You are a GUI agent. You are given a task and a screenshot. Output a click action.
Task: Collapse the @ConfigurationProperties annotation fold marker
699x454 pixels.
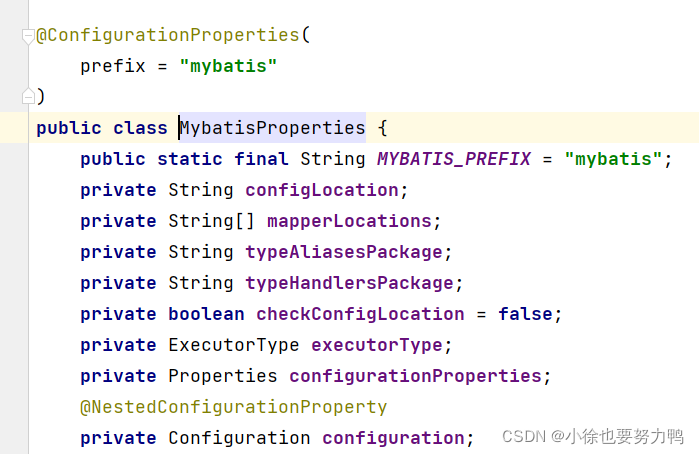(x=28, y=36)
